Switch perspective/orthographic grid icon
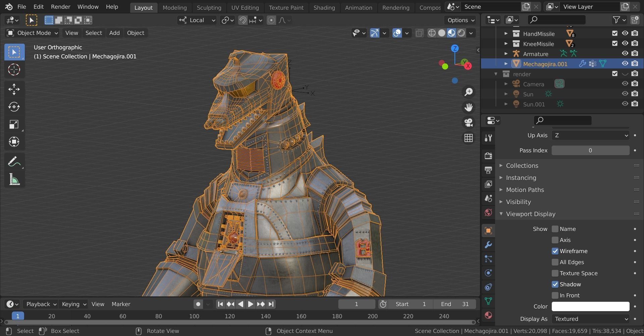The height and width of the screenshot is (336, 644). pos(469,138)
